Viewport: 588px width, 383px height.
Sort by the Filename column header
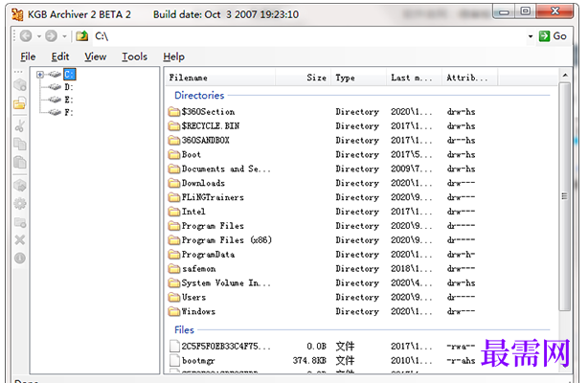coord(220,78)
